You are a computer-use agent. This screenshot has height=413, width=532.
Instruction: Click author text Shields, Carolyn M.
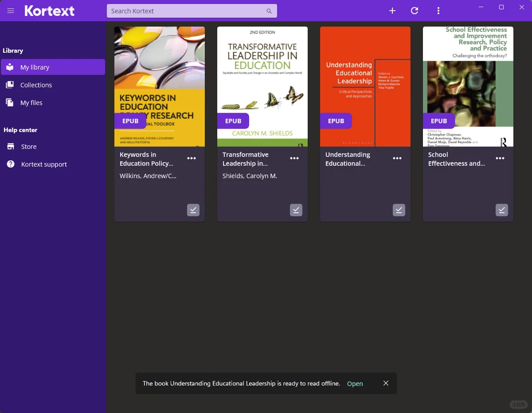tap(250, 176)
